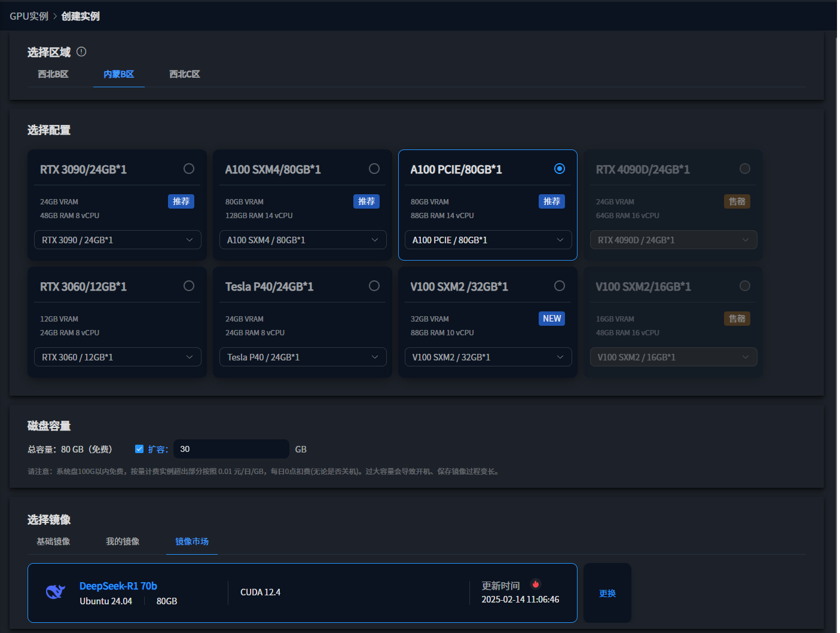
Task: Click the breadcrumb chevron after GPU实例
Action: tap(55, 16)
